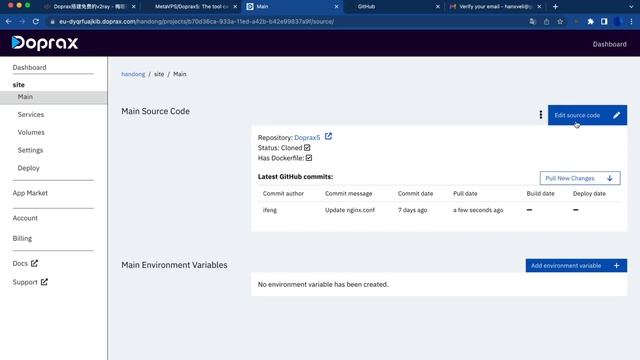Open the Billing page

pos(22,238)
